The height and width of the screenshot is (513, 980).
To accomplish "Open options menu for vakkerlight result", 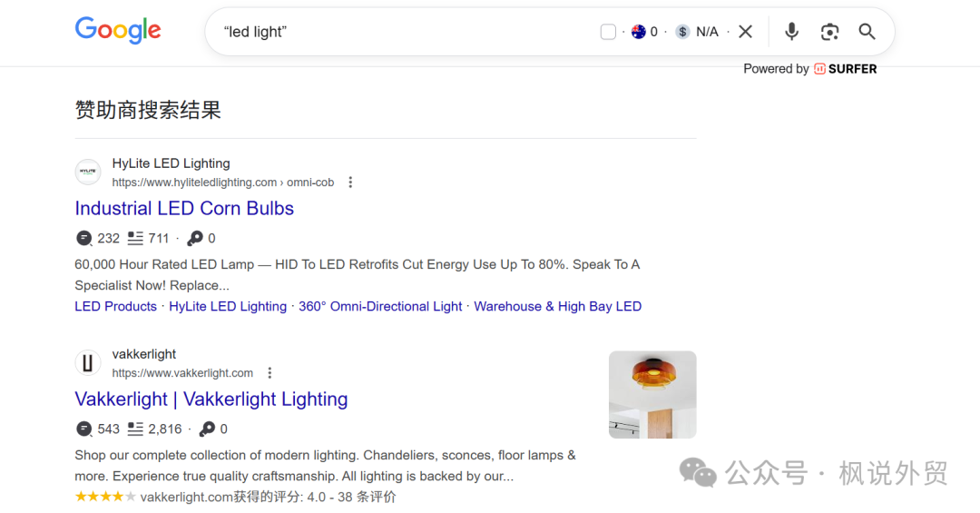I will tap(269, 373).
